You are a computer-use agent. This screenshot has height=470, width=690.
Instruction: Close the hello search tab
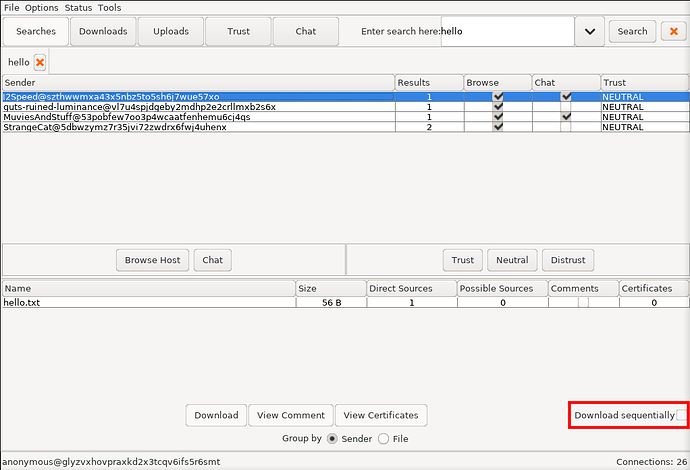click(x=40, y=62)
